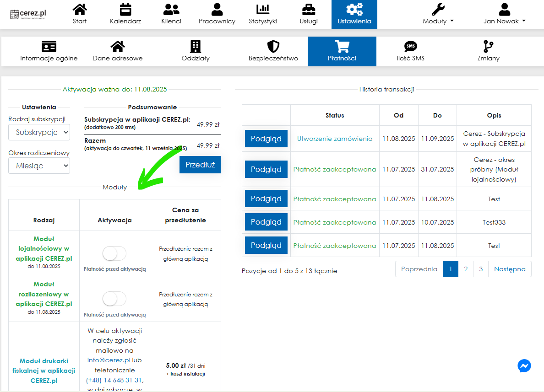Open Usługi briefcase icon

tap(309, 9)
